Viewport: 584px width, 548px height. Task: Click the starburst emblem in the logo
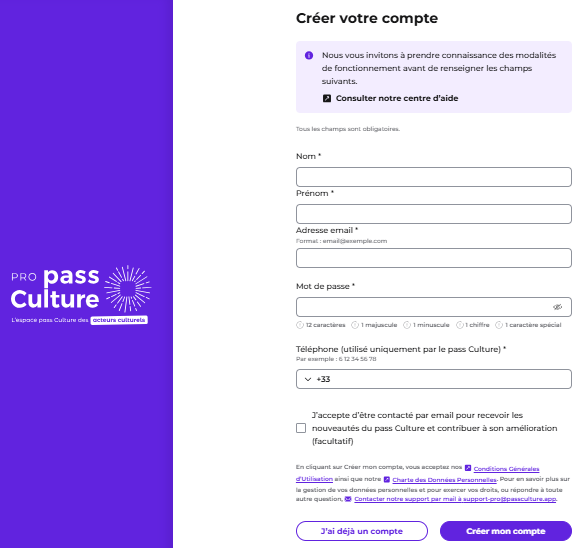(x=128, y=289)
